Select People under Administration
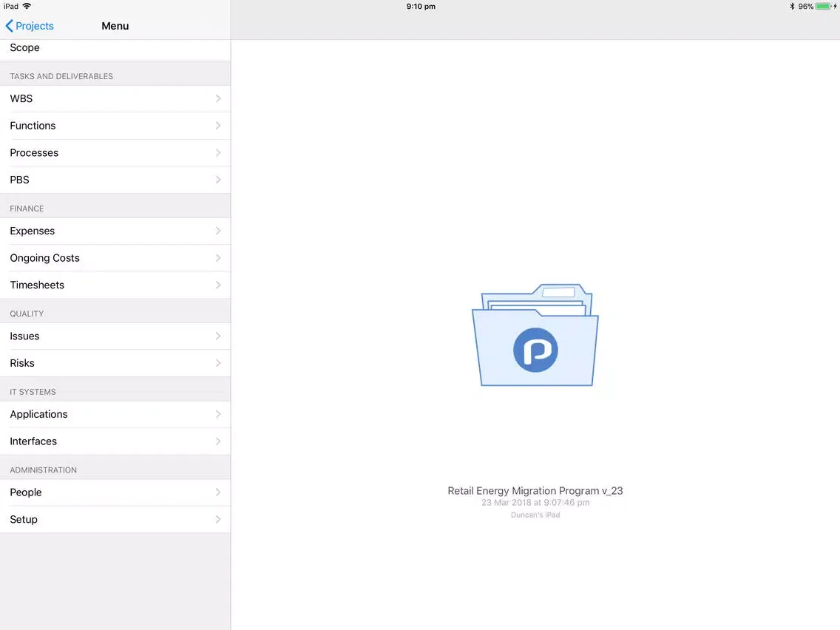 (x=115, y=492)
